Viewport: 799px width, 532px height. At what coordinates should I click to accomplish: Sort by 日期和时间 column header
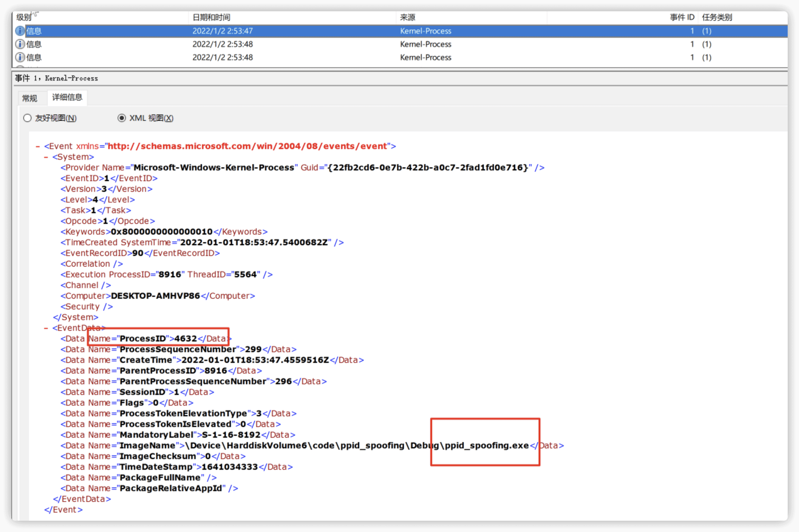click(x=211, y=17)
